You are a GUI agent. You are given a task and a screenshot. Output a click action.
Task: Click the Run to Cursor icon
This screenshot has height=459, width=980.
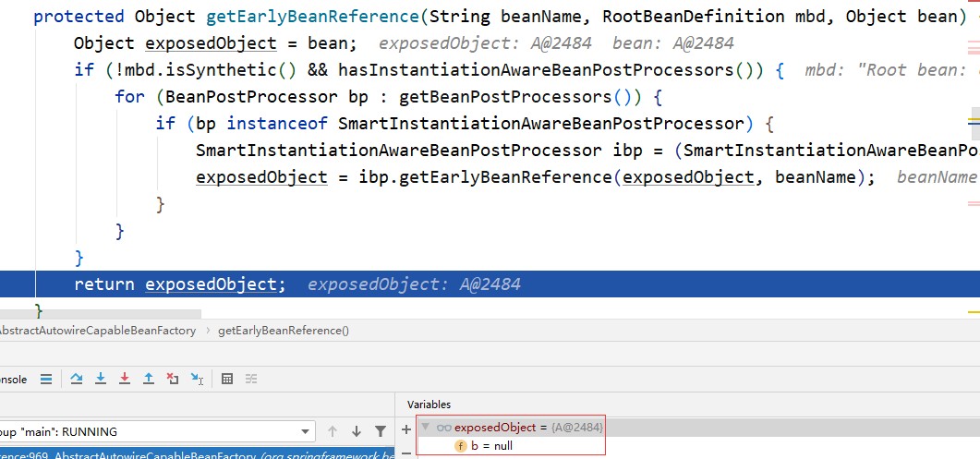[x=197, y=379]
